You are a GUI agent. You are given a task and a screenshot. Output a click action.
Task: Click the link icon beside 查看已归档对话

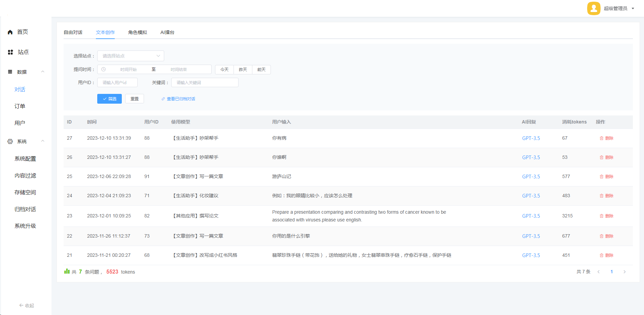tap(163, 99)
